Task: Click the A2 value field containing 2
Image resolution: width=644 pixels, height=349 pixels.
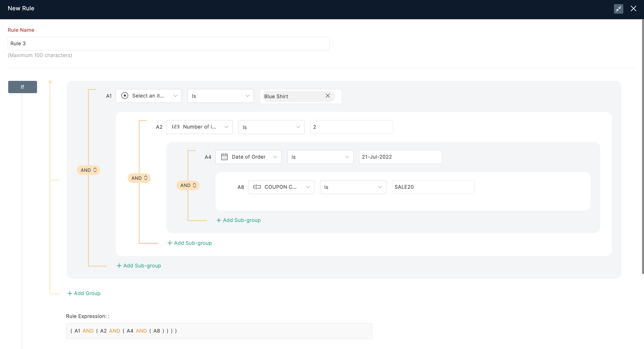Action: point(352,127)
